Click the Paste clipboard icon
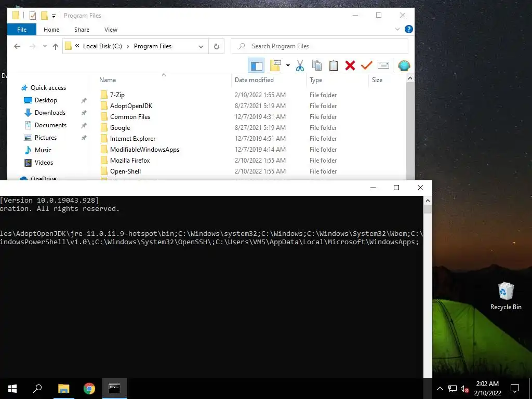Image resolution: width=532 pixels, height=399 pixels. (334, 65)
